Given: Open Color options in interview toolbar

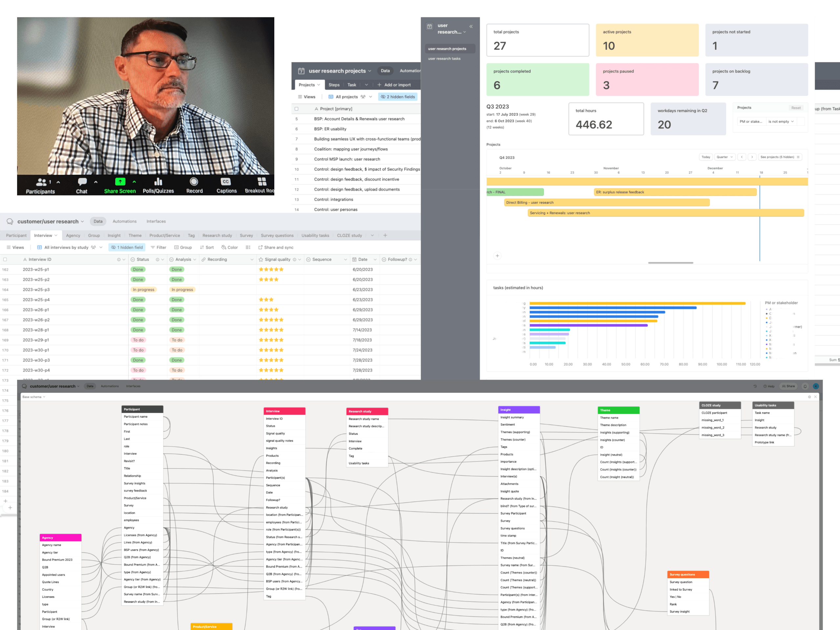Looking at the screenshot, I should 230,247.
